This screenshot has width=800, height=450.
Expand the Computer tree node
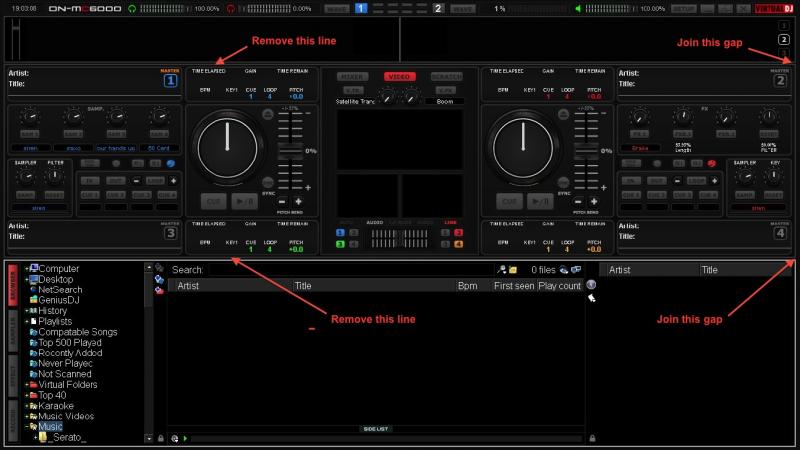[x=27, y=268]
